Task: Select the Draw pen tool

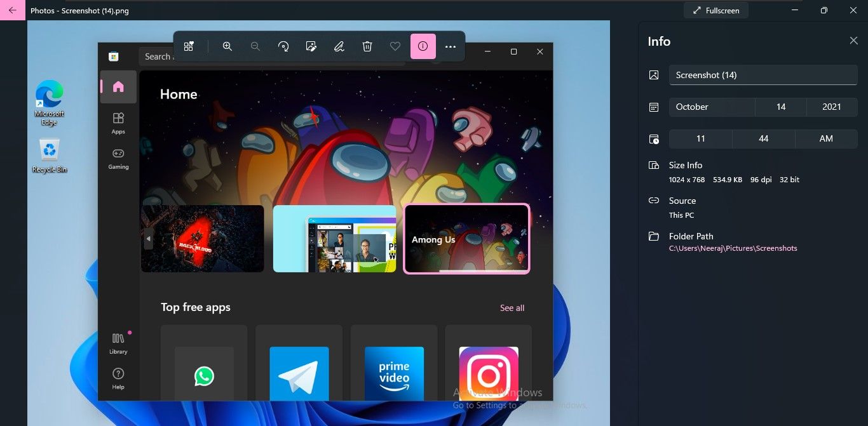Action: pos(339,46)
